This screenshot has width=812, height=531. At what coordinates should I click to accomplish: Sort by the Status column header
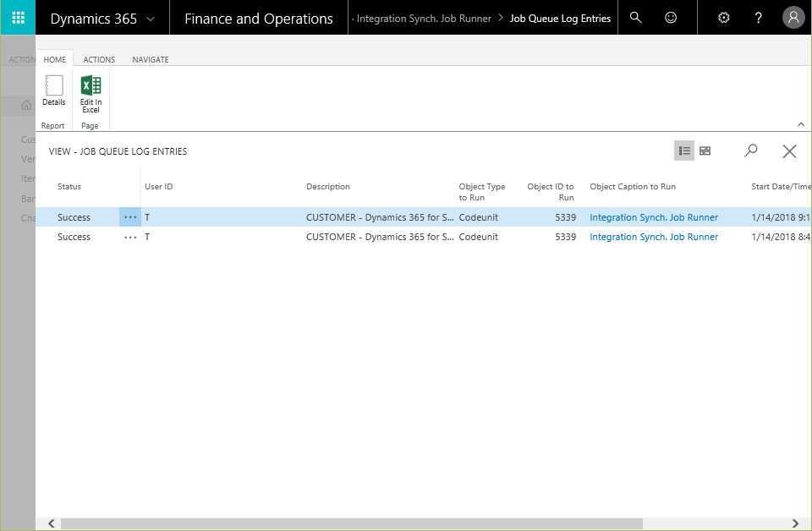[69, 186]
